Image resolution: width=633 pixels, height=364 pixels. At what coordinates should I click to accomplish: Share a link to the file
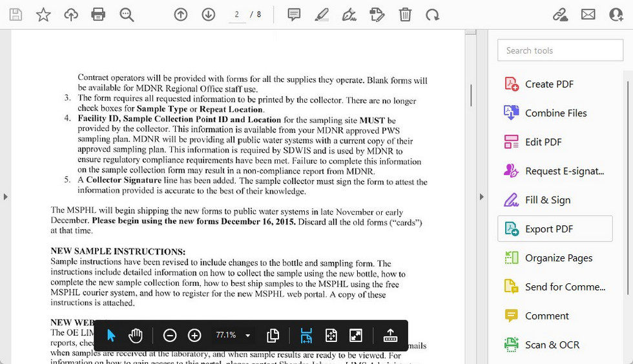560,15
